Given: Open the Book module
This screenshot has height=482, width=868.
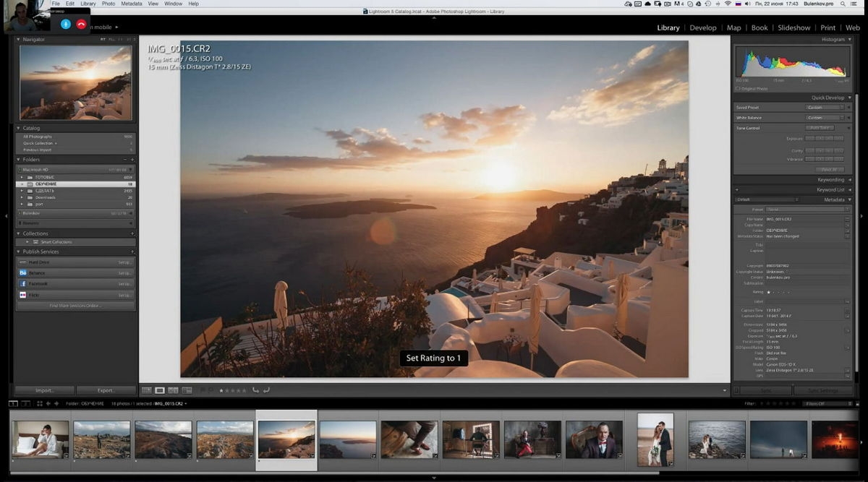Looking at the screenshot, I should coord(759,27).
